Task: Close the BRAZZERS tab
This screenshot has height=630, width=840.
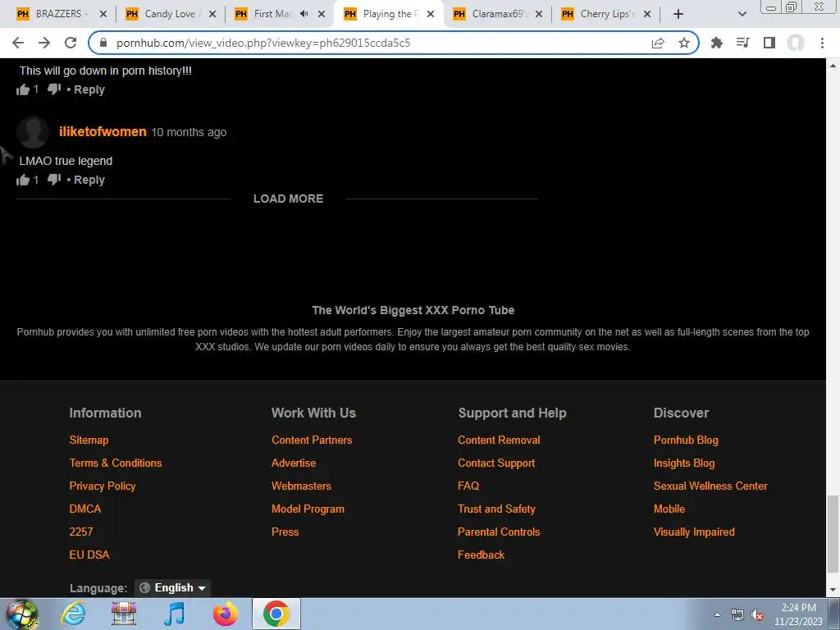Action: pyautogui.click(x=103, y=14)
